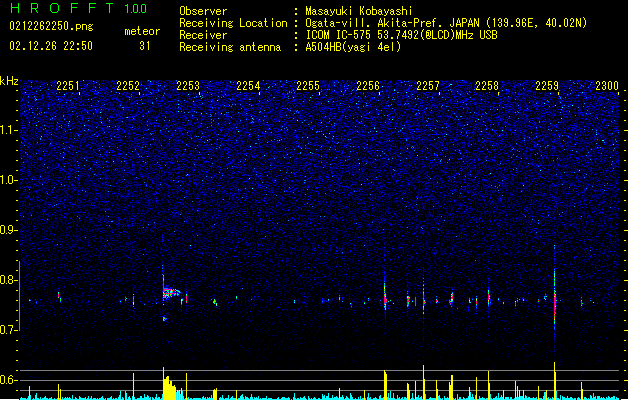Image resolution: width=629 pixels, height=400 pixels.
Task: Click the 0.8 kHz frequency label
Action: tap(9, 280)
